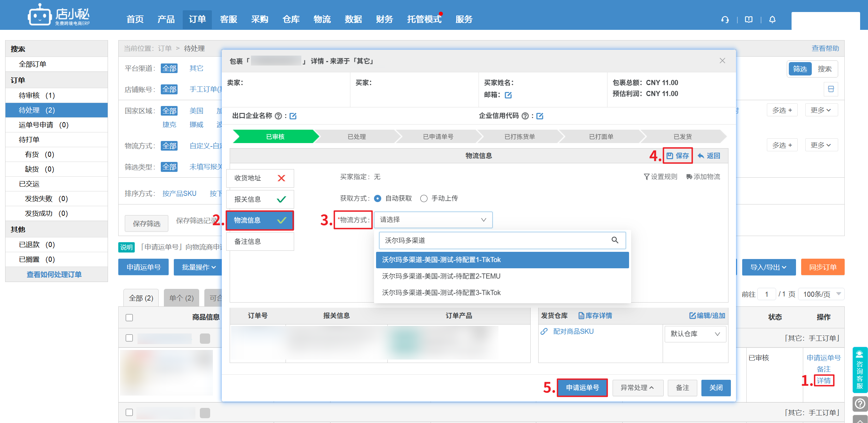Screen dimensions: 868x423
Task: Open the help book icon in header
Action: 749,20
